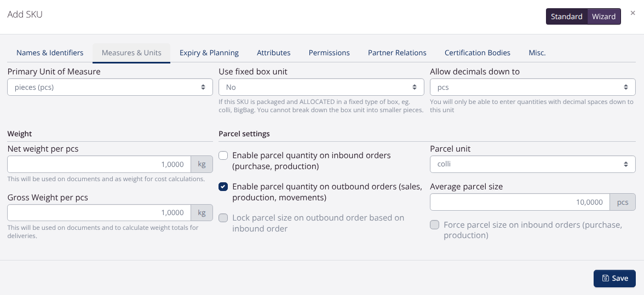Click the Save button
The height and width of the screenshot is (295, 644).
(x=614, y=278)
